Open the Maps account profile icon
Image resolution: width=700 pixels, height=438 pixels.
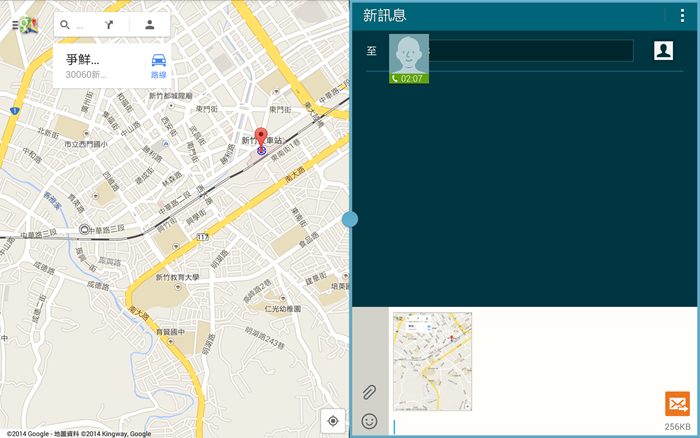click(150, 25)
